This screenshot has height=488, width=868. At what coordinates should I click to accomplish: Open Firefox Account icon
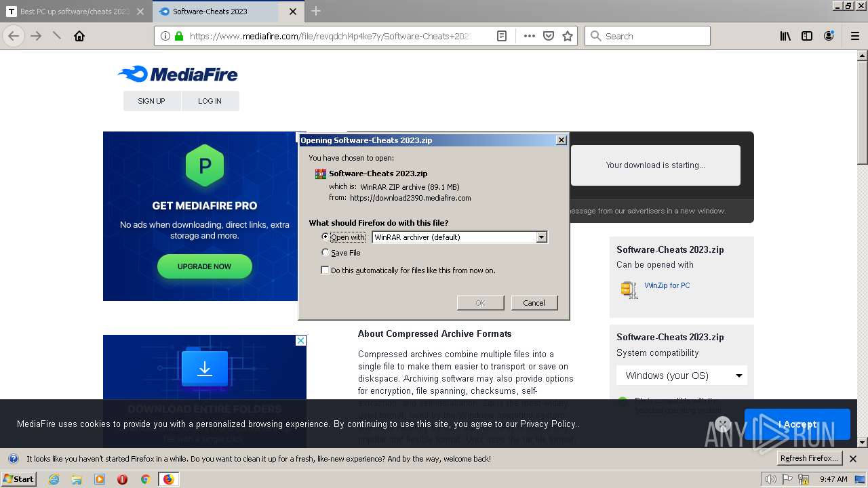click(829, 36)
